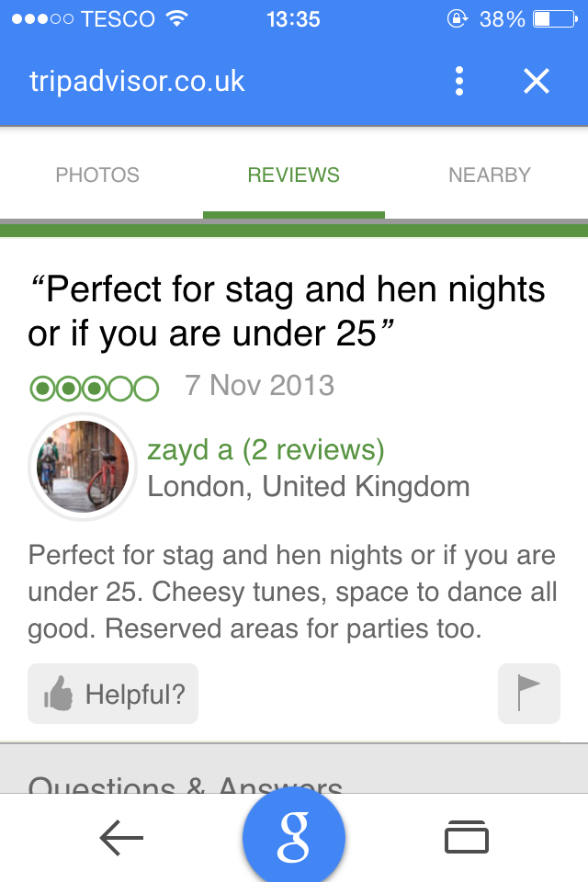588x882 pixels.
Task: Click the thumbs-up icon
Action: pos(59,693)
